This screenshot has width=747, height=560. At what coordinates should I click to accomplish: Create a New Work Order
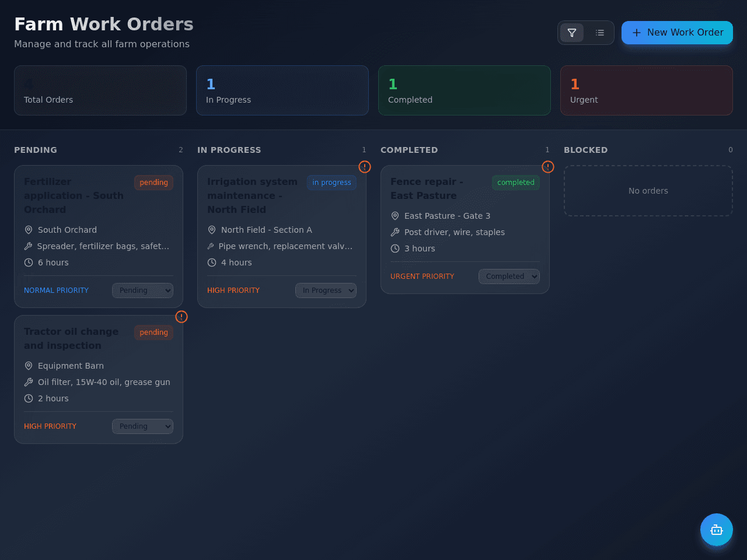point(677,33)
